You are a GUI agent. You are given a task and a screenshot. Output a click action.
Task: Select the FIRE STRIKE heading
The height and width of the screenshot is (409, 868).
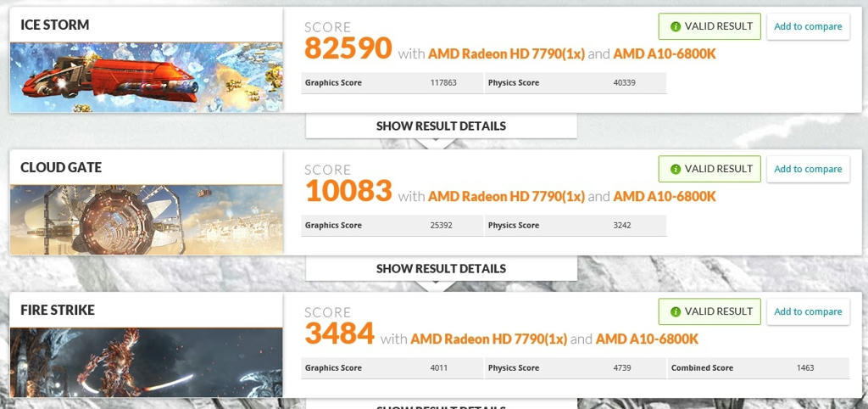tap(58, 310)
